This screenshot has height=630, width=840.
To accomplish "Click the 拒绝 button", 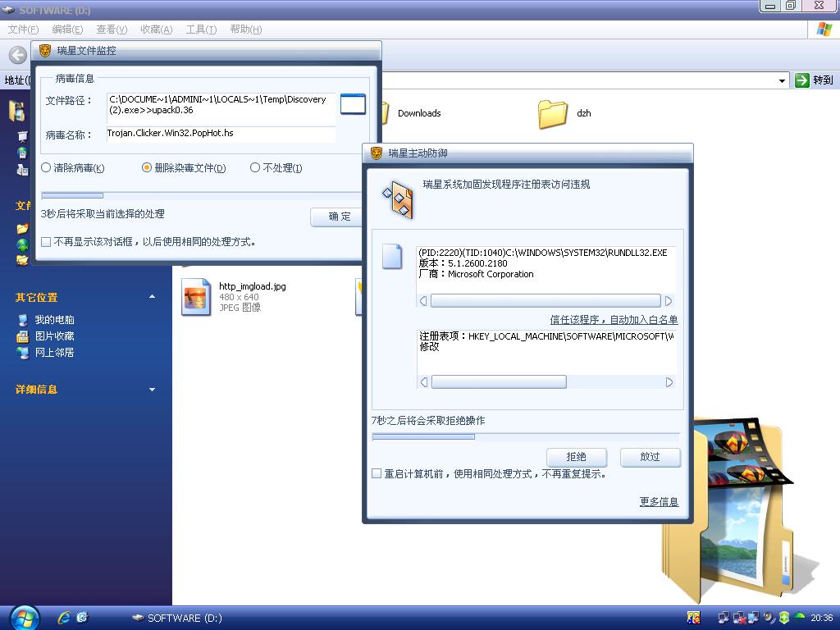I will tap(577, 457).
